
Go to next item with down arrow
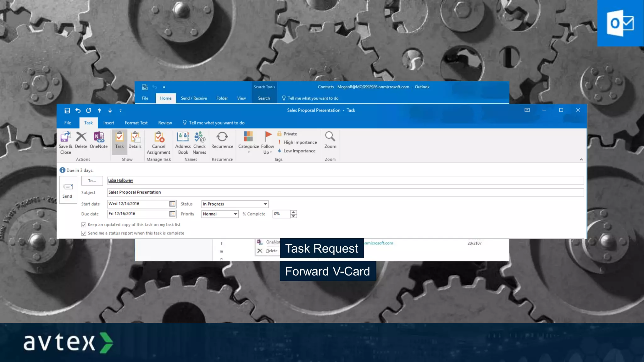click(110, 111)
